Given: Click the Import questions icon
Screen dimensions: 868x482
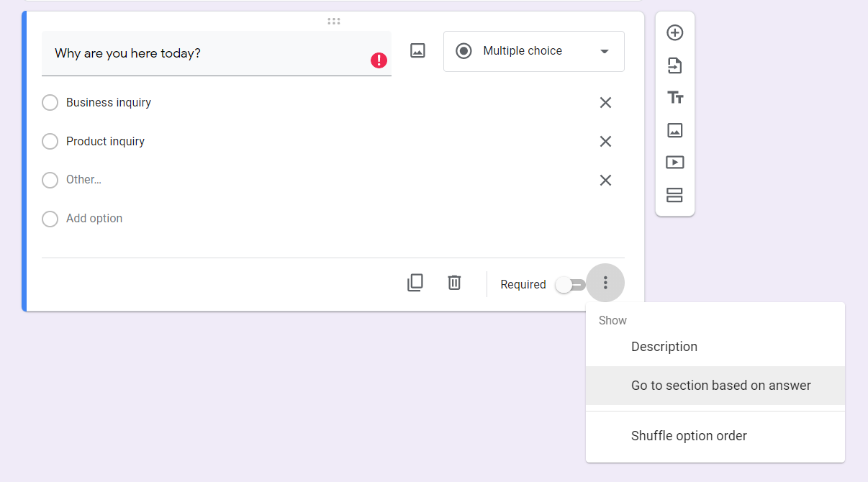Looking at the screenshot, I should 674,65.
